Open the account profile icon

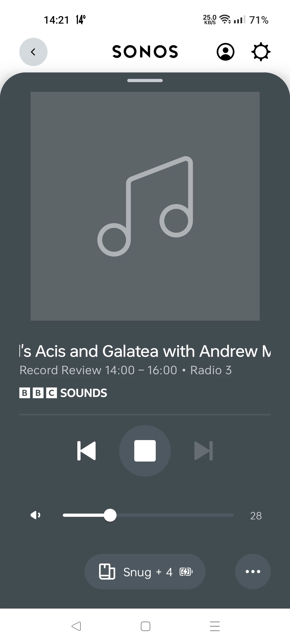pyautogui.click(x=226, y=52)
